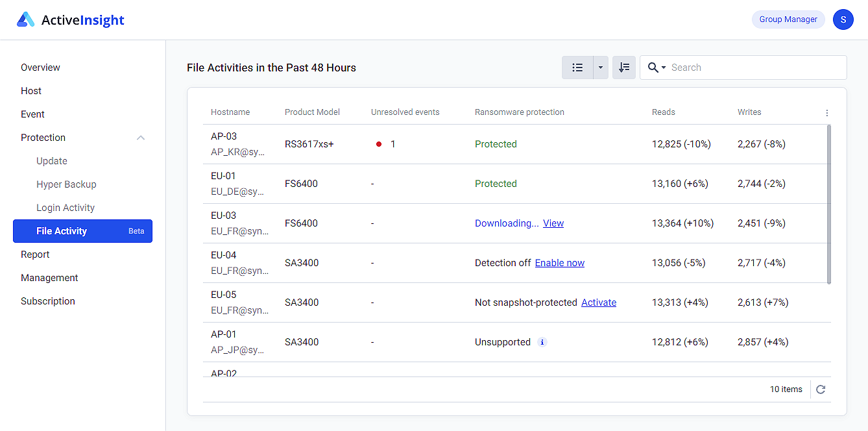Image resolution: width=868 pixels, height=431 pixels.
Task: Open the view mode dropdown arrow
Action: [x=601, y=68]
